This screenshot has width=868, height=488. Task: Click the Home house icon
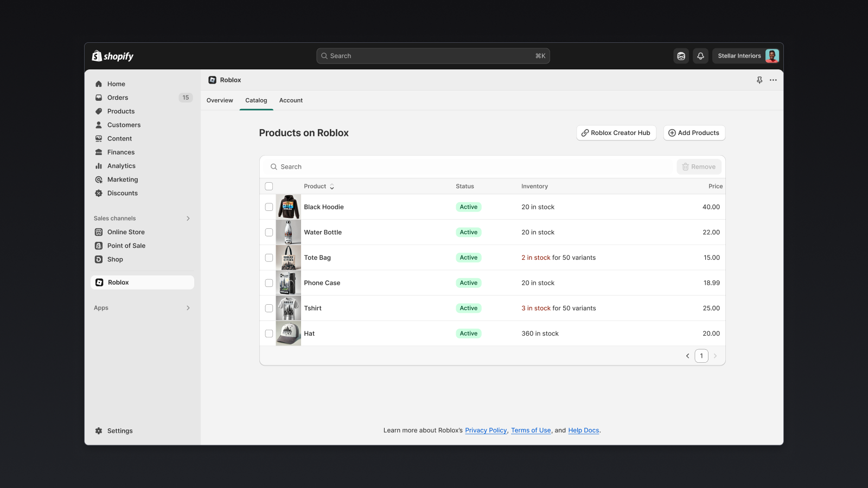[x=99, y=84]
